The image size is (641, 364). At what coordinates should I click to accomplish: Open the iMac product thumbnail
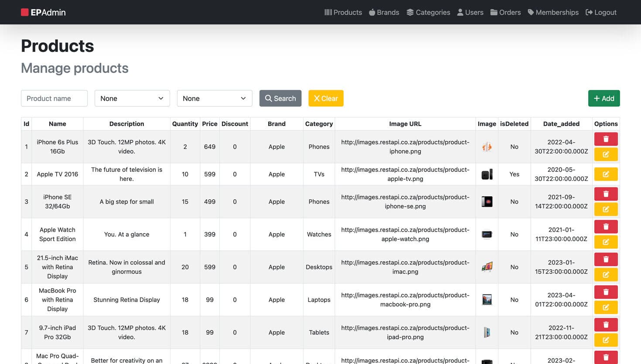487,267
